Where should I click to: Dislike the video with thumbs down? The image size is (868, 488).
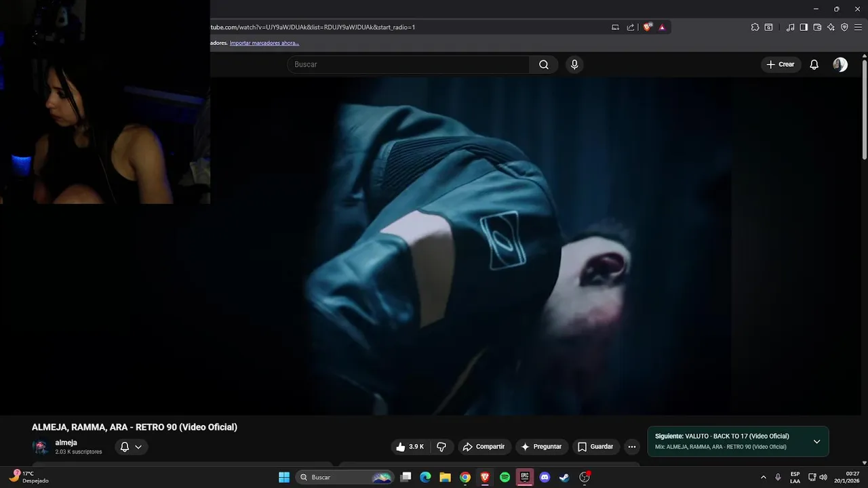441,447
